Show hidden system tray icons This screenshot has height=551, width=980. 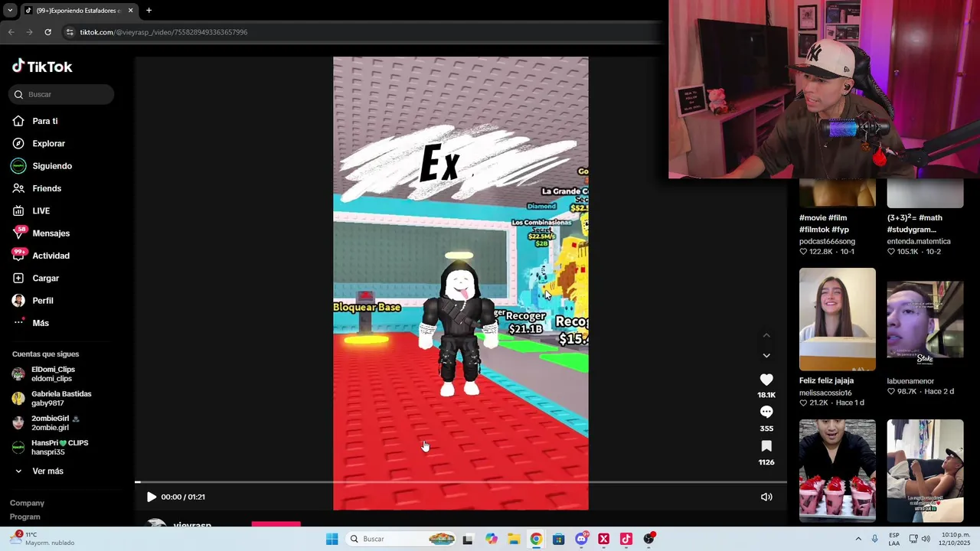tap(857, 539)
